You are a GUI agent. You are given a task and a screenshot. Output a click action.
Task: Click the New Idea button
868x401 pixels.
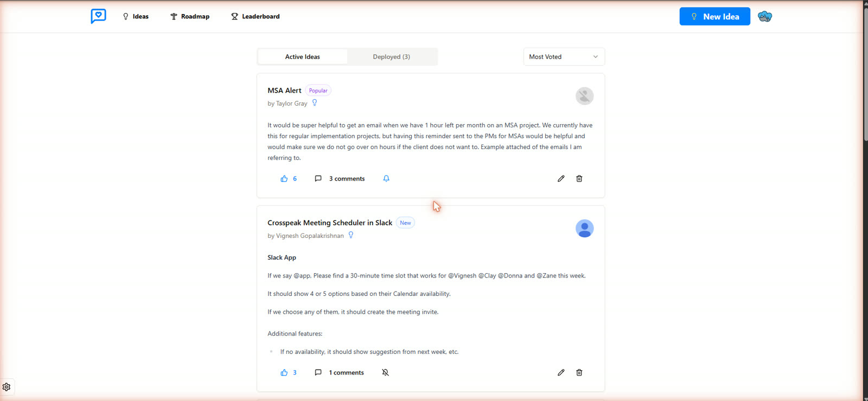point(714,16)
